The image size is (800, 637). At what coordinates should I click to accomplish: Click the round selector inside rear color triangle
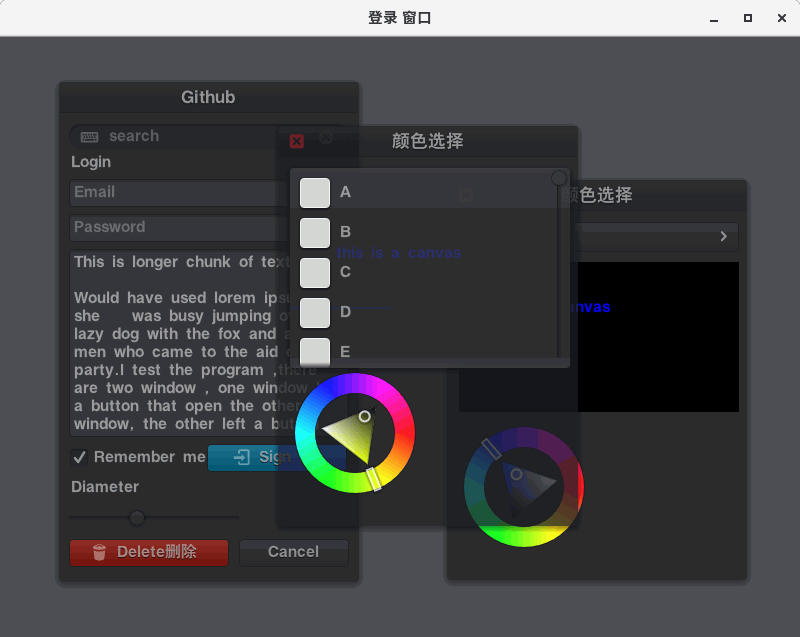point(516,474)
